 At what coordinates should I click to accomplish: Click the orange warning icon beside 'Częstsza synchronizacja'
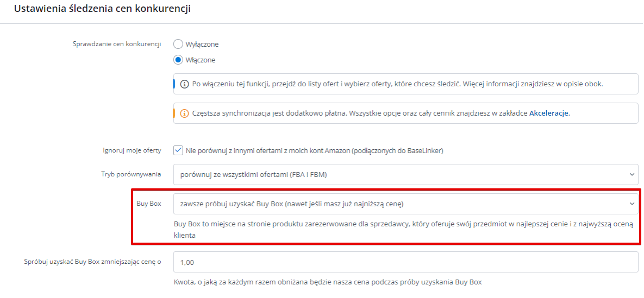point(185,113)
